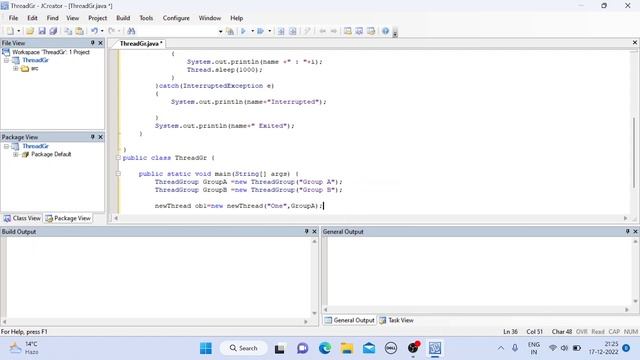The image size is (640, 360).
Task: Open the Build menu
Action: click(x=123, y=18)
